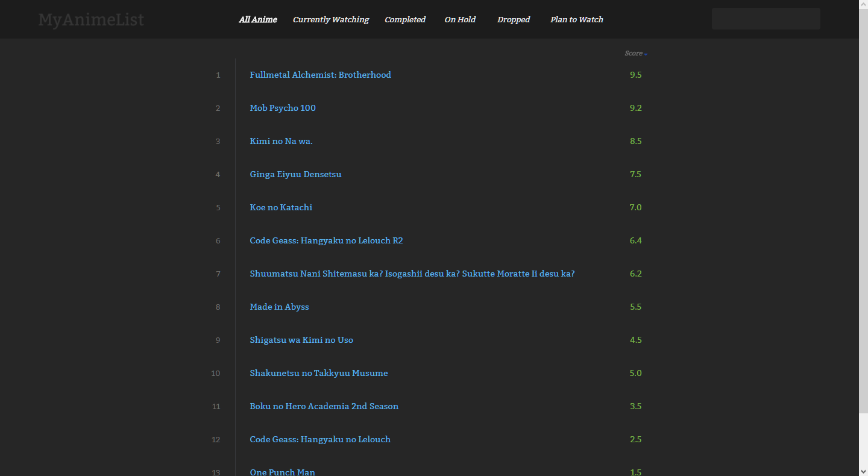Viewport: 868px width, 476px height.
Task: Click the Kimi no Na wa. title
Action: point(281,141)
